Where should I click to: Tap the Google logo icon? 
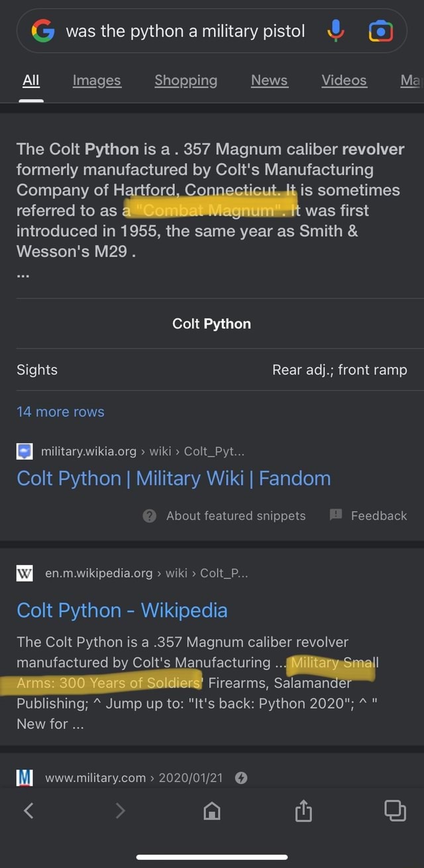click(43, 31)
